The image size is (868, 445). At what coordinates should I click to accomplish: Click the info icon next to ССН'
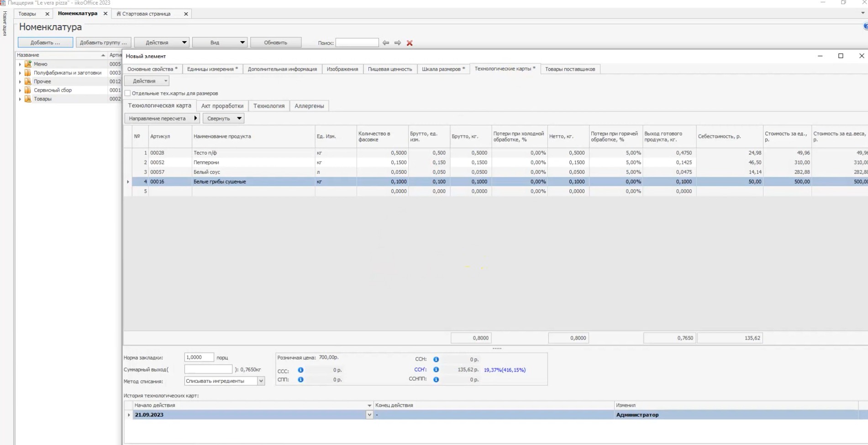tap(436, 370)
